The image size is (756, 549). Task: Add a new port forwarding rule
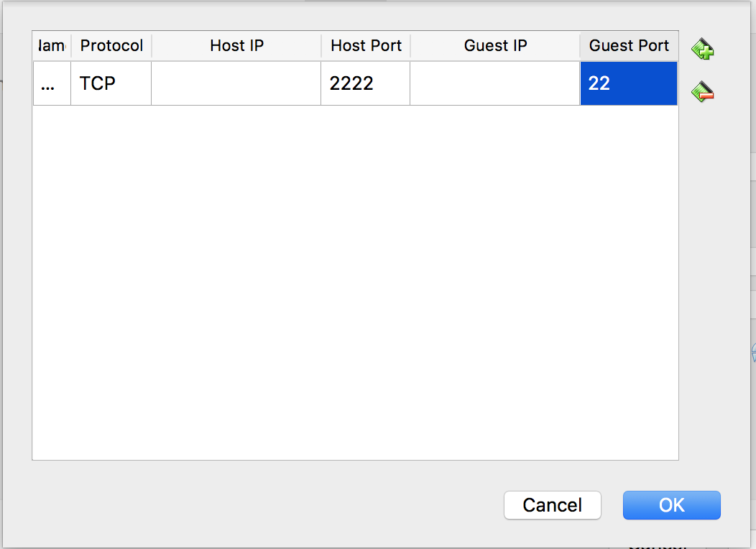tap(703, 49)
